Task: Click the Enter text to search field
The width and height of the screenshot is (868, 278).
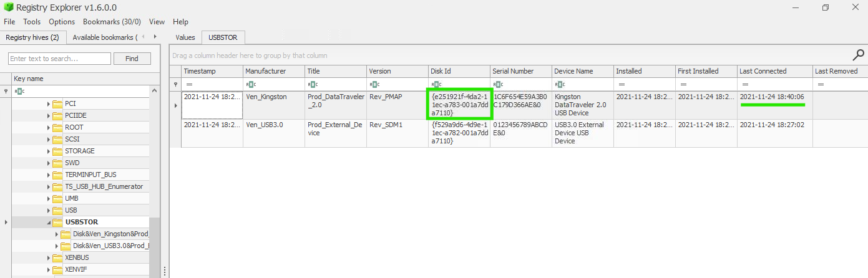Action: [59, 59]
